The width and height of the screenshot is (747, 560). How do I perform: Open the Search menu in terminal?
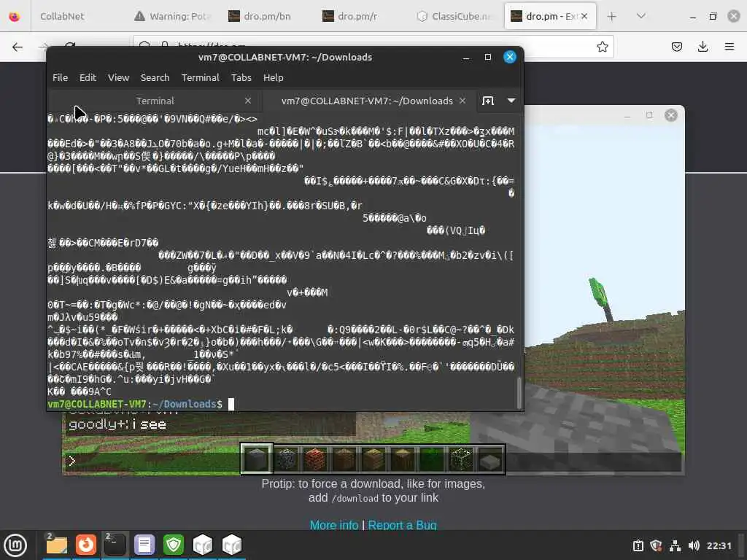[155, 77]
